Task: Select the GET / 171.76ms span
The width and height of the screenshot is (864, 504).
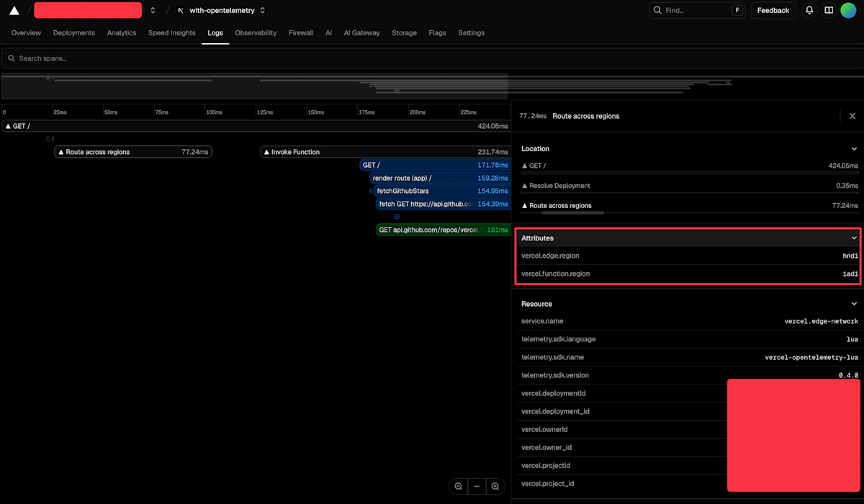Action: [x=435, y=165]
